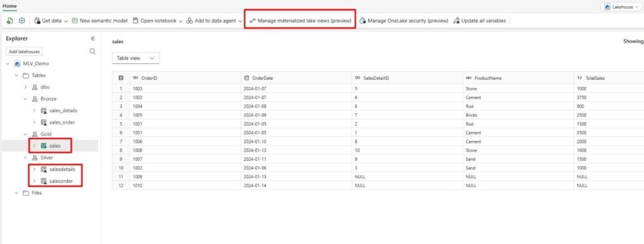The height and width of the screenshot is (244, 644).
Task: Click the Files folder icon
Action: tap(25, 192)
